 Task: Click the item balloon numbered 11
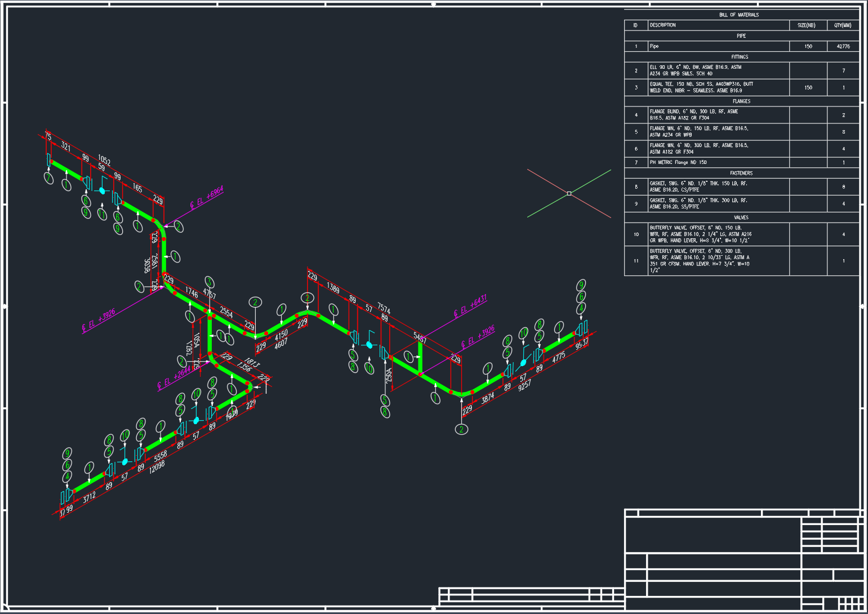pyautogui.click(x=102, y=214)
